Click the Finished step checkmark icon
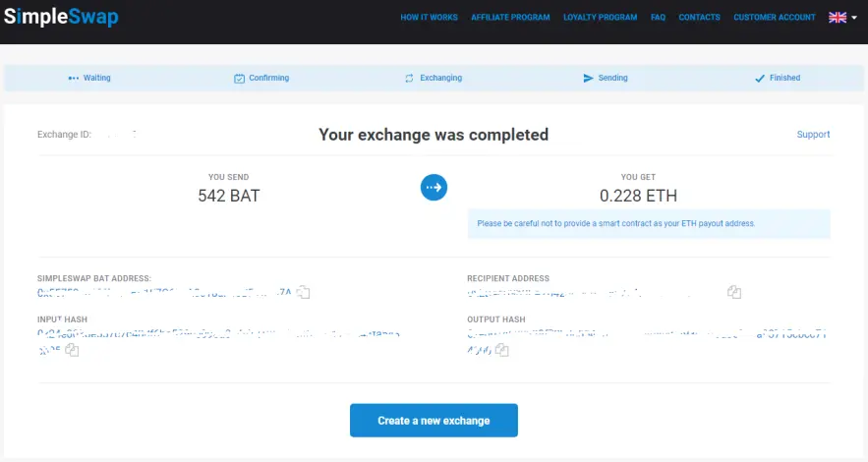Screen dimensions: 868x462 click(x=760, y=79)
